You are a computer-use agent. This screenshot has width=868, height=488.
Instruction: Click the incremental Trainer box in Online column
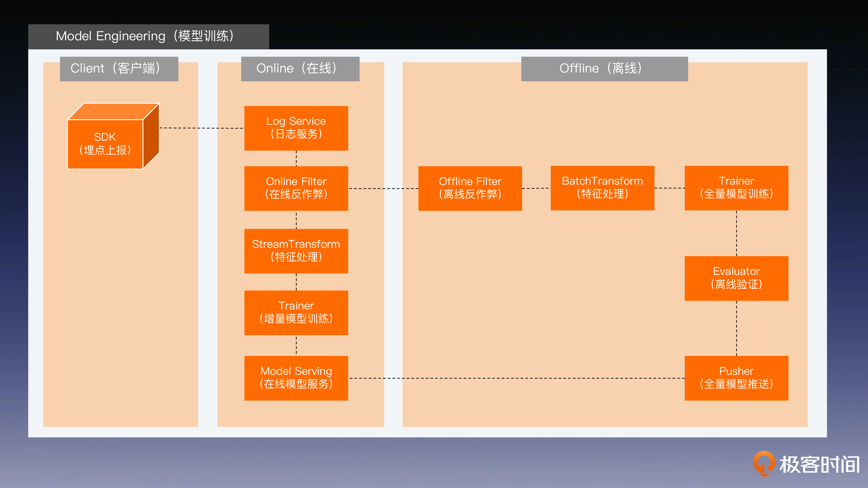coord(296,313)
